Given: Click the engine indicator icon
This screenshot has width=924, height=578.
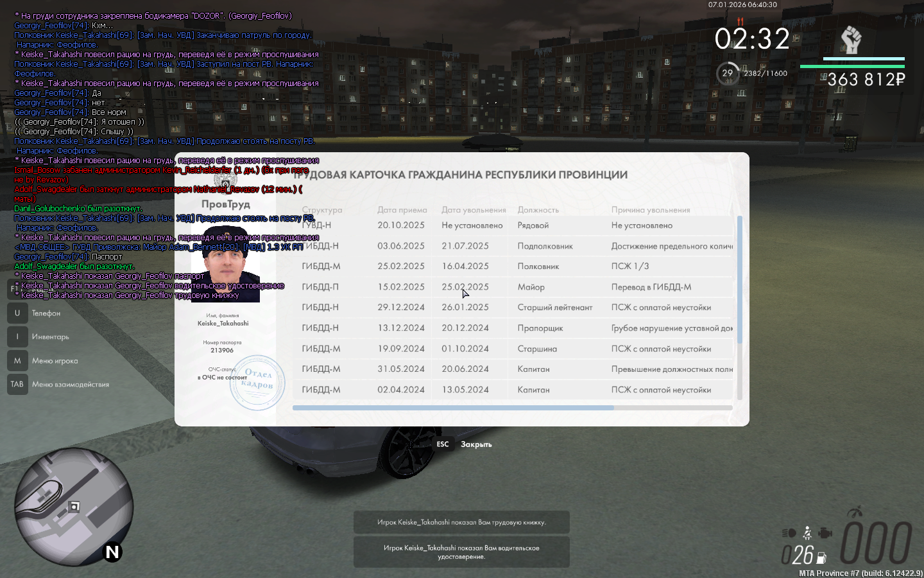Looking at the screenshot, I should pyautogui.click(x=825, y=533).
